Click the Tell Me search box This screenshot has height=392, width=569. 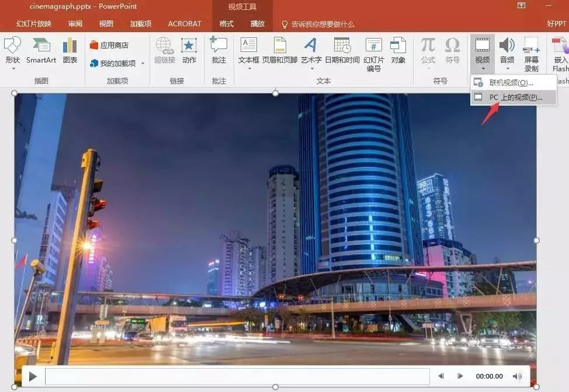pyautogui.click(x=318, y=25)
